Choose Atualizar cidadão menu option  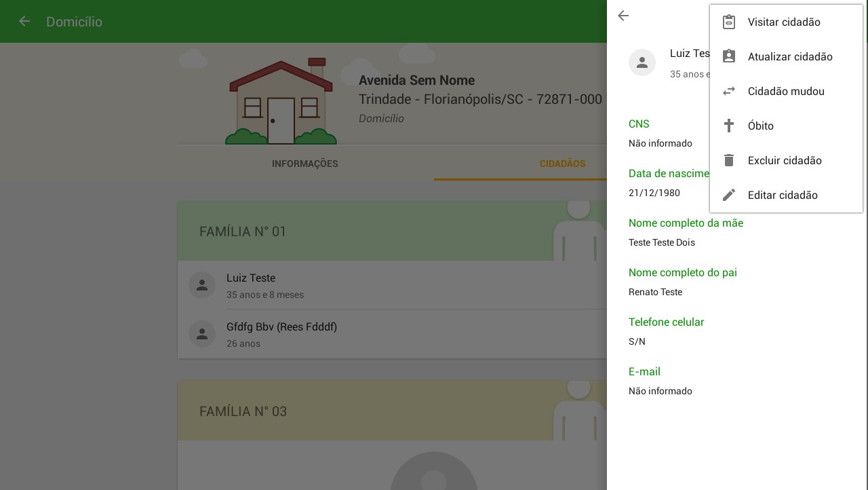coord(786,56)
